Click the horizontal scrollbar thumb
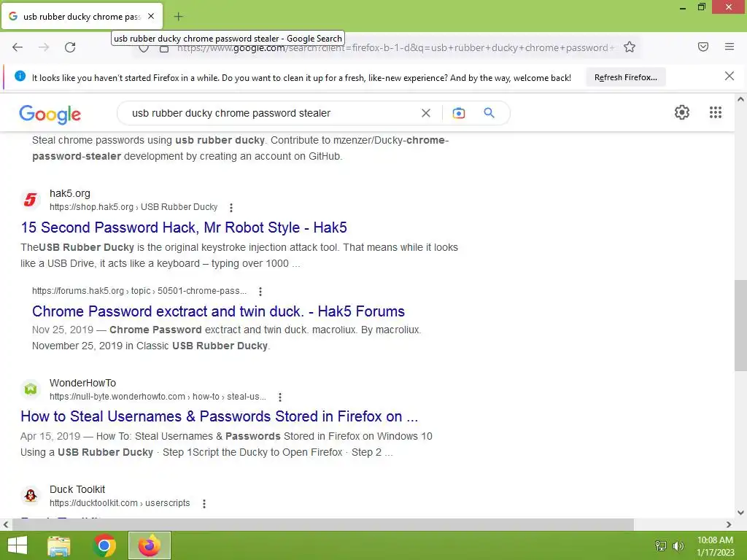The height and width of the screenshot is (560, 747). coord(323,524)
